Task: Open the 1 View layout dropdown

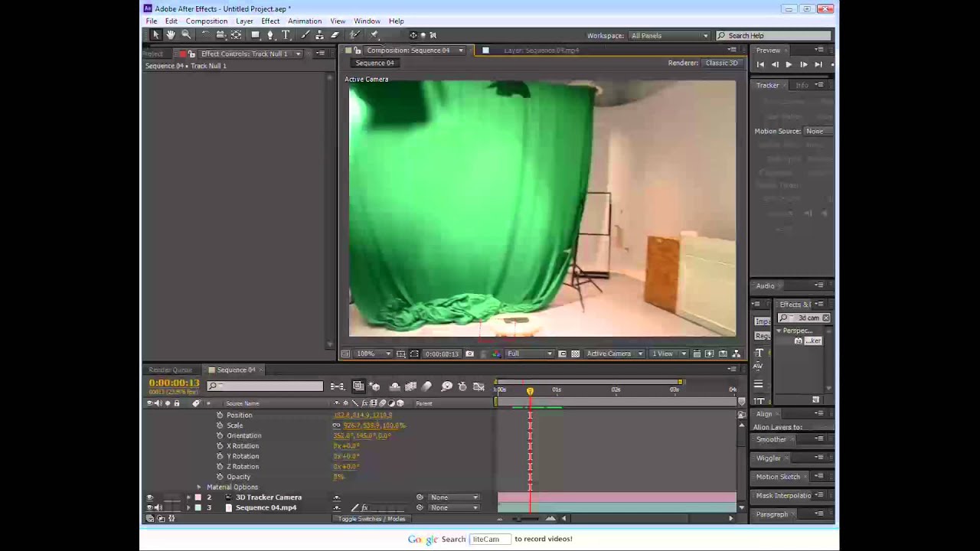Action: coord(669,354)
